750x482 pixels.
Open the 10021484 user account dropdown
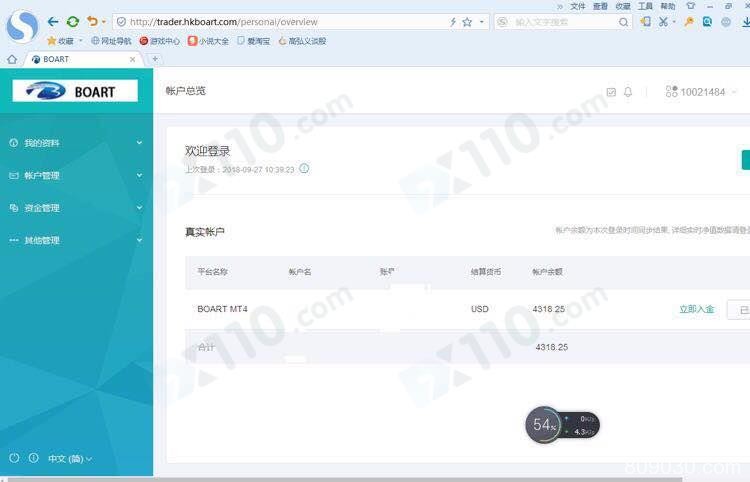tap(701, 92)
